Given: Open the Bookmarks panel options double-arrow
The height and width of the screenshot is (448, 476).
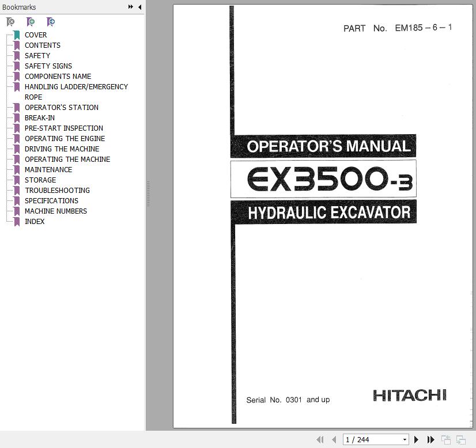Looking at the screenshot, I should [131, 7].
